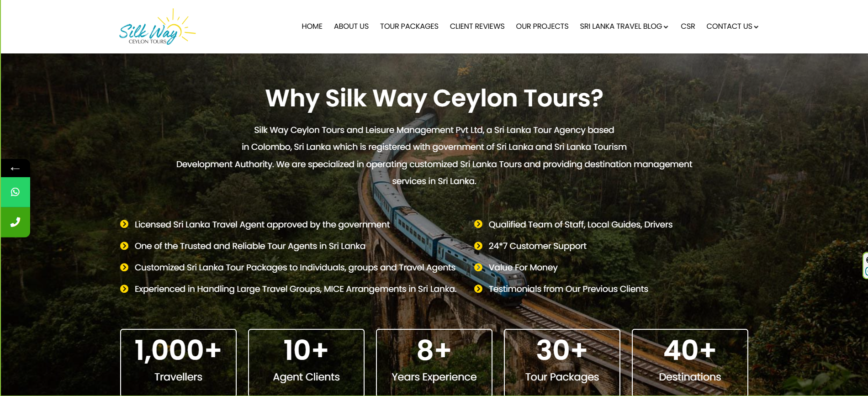Collapse side widget with left arrow
The width and height of the screenshot is (868, 396).
coord(15,168)
